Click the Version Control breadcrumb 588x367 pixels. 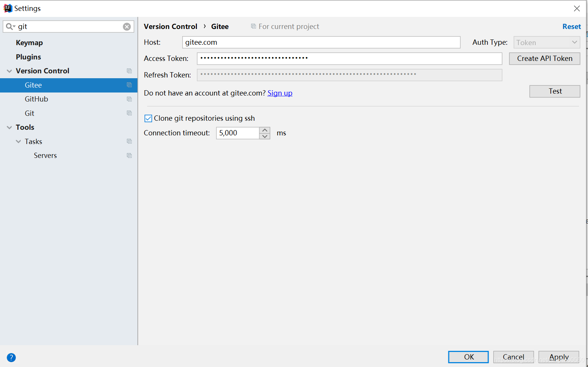point(171,27)
